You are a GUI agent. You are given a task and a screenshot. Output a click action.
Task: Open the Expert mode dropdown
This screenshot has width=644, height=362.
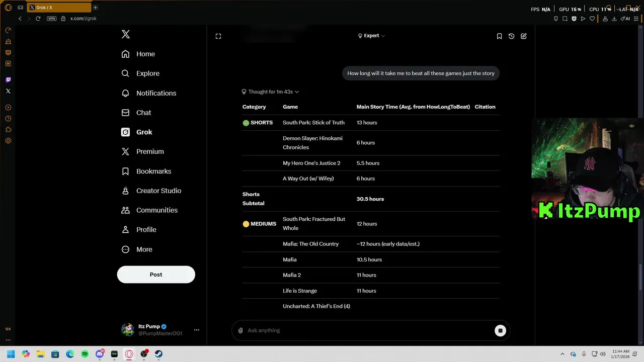click(371, 36)
